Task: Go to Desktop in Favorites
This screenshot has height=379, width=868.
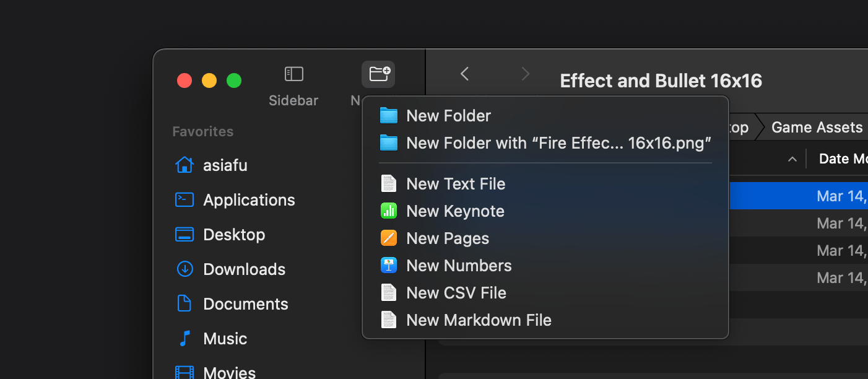Action: coord(234,235)
